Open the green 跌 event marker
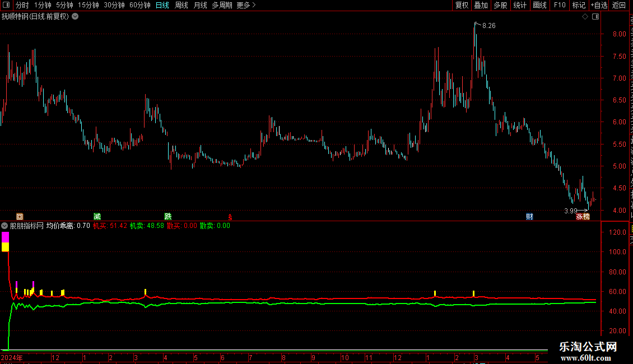Screen dimensions: 633x364 click(168, 217)
